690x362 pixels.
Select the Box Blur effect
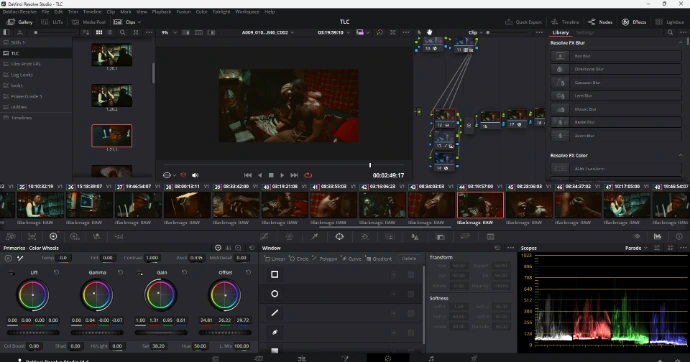point(616,56)
